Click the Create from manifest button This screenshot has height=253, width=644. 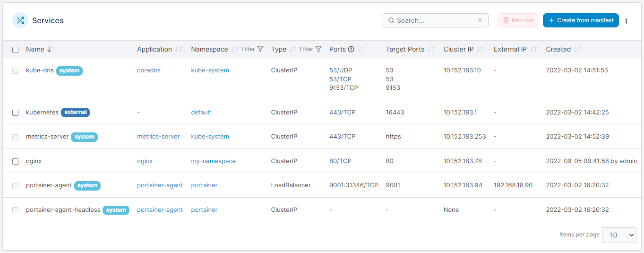point(581,20)
